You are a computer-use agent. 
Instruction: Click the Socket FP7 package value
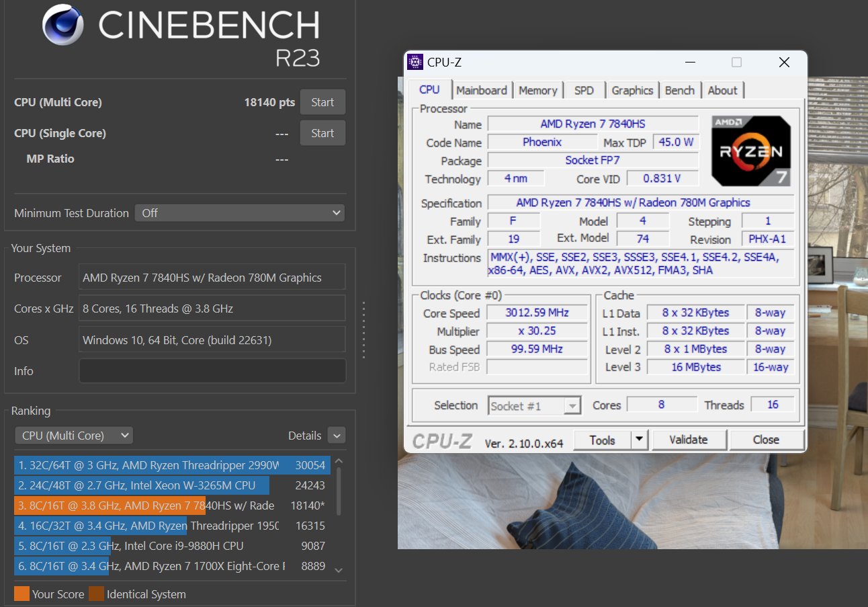click(x=593, y=160)
